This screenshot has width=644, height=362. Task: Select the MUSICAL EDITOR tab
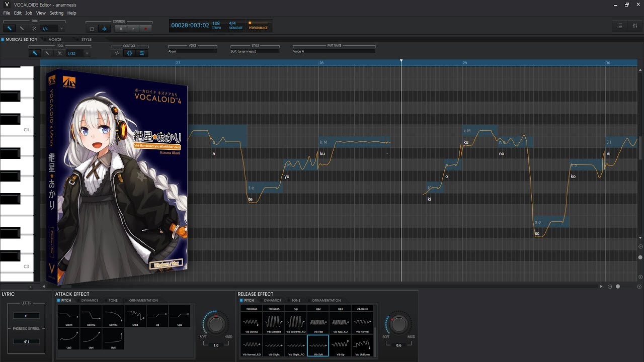[x=21, y=39]
